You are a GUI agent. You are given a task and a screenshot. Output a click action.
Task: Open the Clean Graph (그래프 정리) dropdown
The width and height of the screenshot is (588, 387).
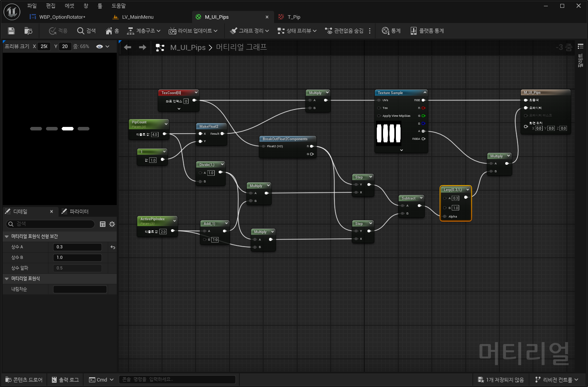(x=249, y=30)
